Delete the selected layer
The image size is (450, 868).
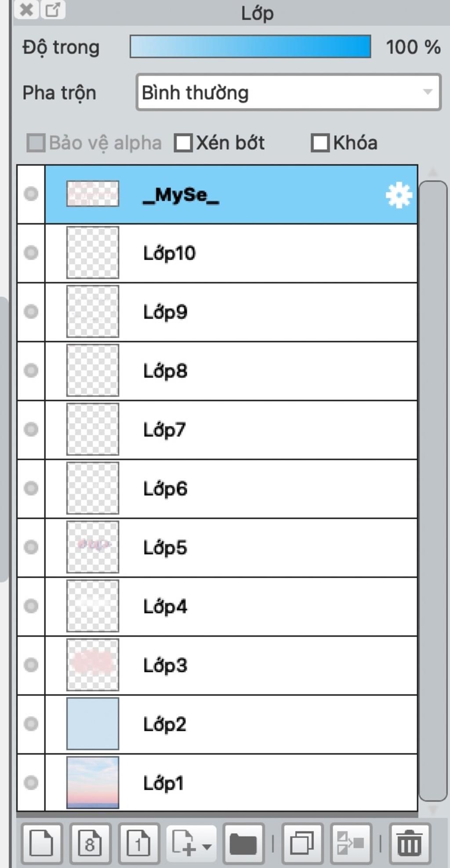pyautogui.click(x=409, y=843)
